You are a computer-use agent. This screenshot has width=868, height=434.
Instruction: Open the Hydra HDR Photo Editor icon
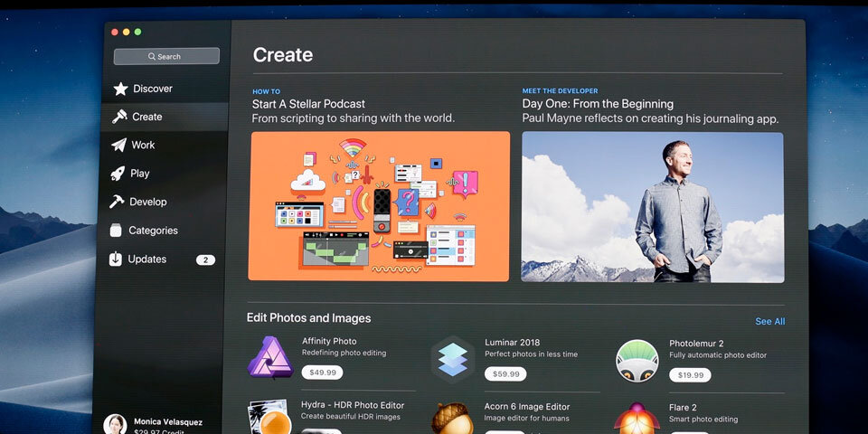tap(269, 417)
